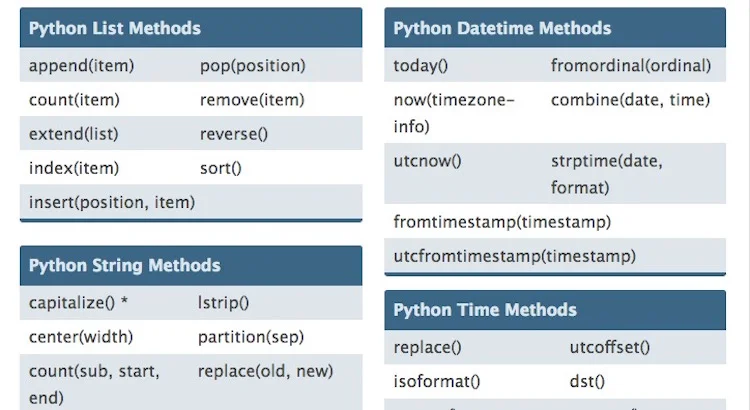Click the Python List Methods header
Image resolution: width=750 pixels, height=410 pixels.
coord(191,28)
